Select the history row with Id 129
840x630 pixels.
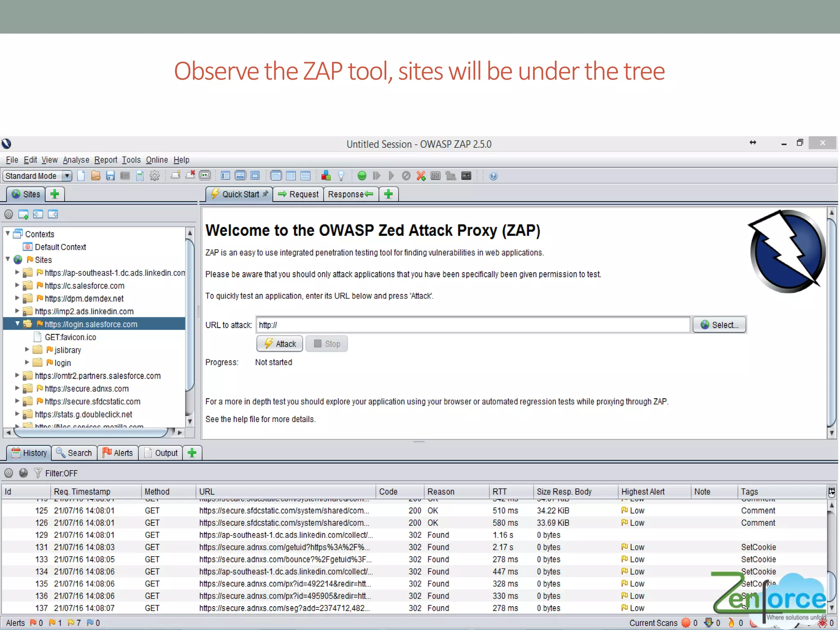413,535
